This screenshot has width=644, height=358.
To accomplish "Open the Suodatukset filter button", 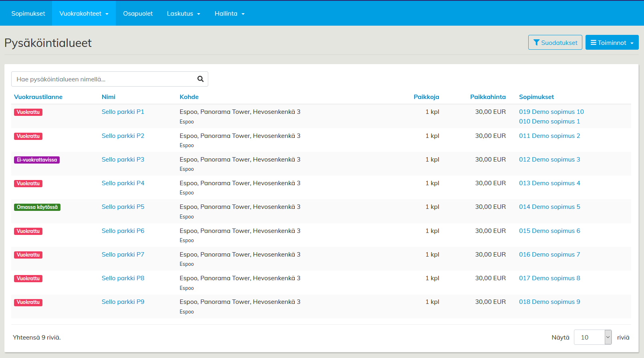I will coord(555,42).
